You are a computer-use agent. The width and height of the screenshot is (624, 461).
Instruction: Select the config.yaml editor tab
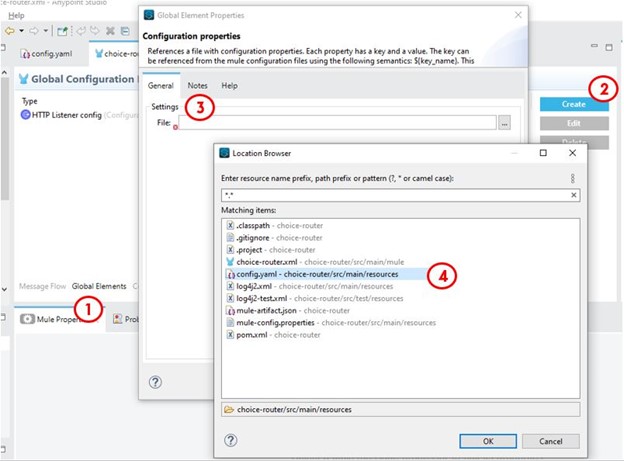(49, 55)
